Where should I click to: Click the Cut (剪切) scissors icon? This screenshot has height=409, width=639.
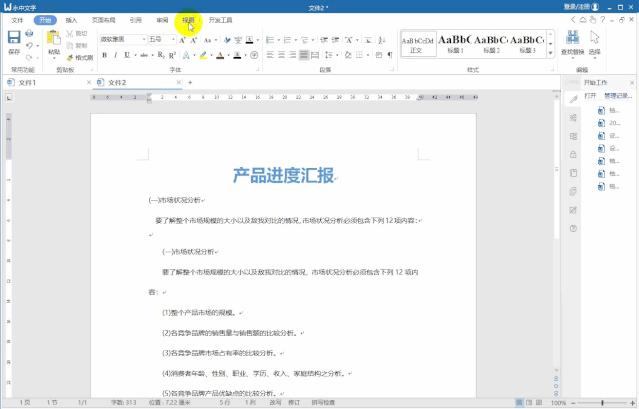pyautogui.click(x=70, y=33)
